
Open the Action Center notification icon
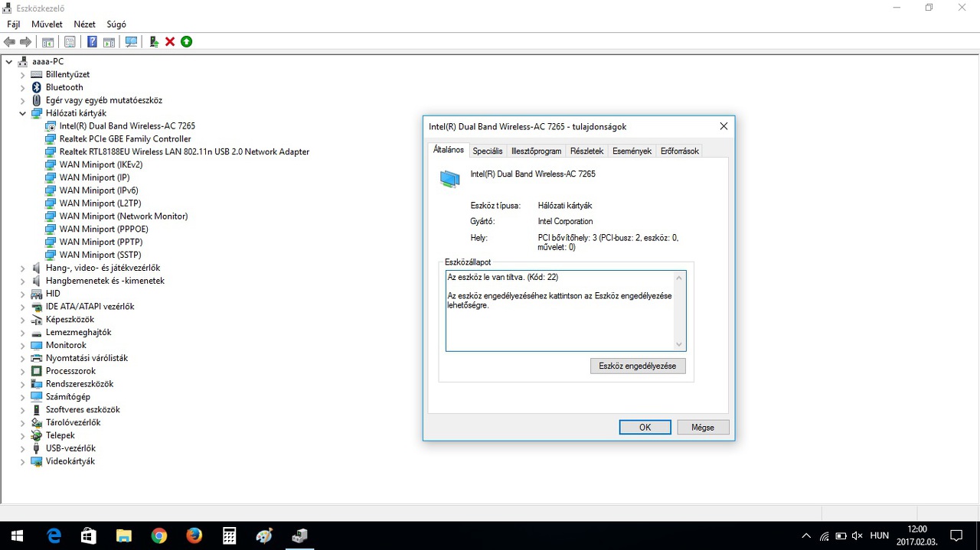[x=956, y=535]
